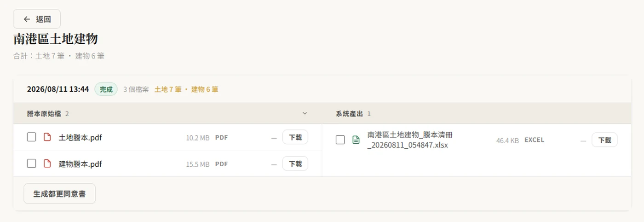
Task: Click the 完成 status badge
Action: [106, 89]
